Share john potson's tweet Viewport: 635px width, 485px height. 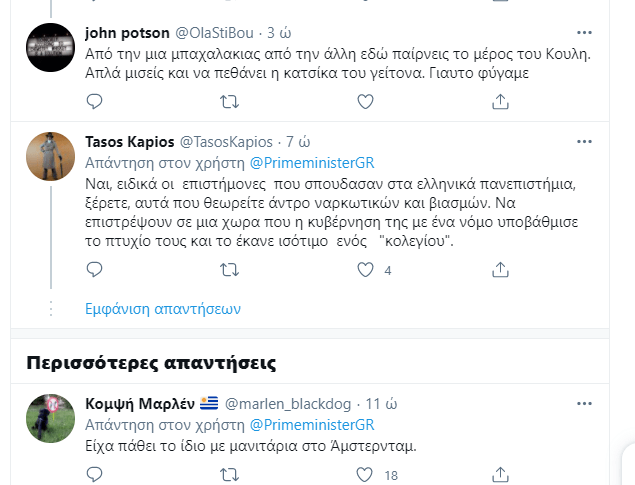click(x=502, y=100)
